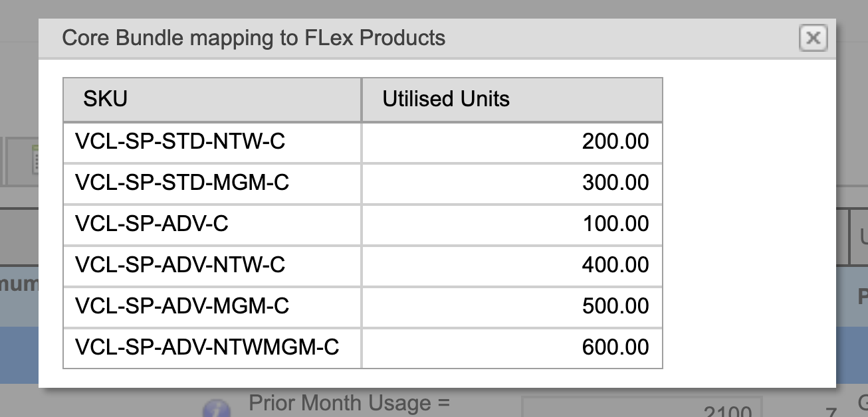The image size is (868, 417).
Task: Click the Prior Month Usage label
Action: [x=349, y=403]
